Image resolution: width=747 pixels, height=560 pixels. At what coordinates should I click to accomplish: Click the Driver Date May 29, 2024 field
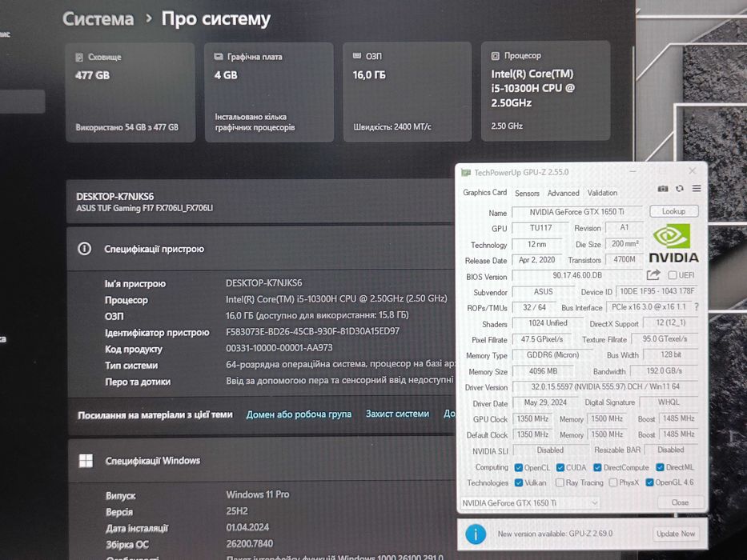tap(545, 402)
